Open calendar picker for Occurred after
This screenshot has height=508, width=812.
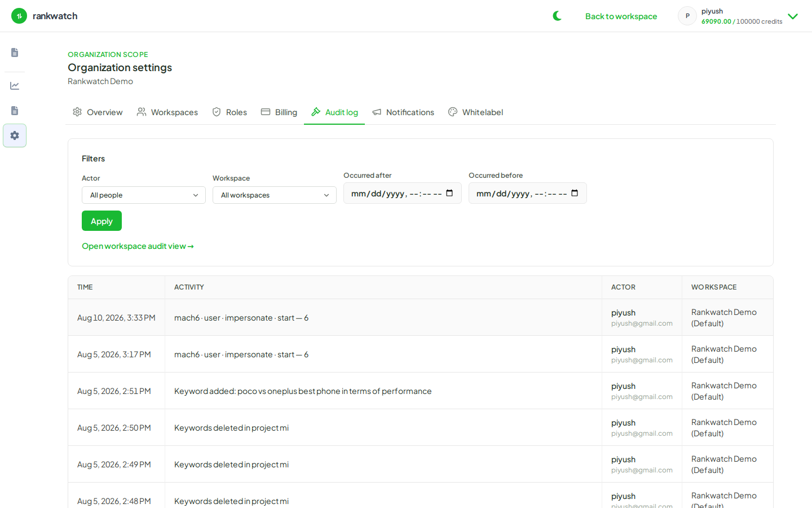pyautogui.click(x=449, y=193)
